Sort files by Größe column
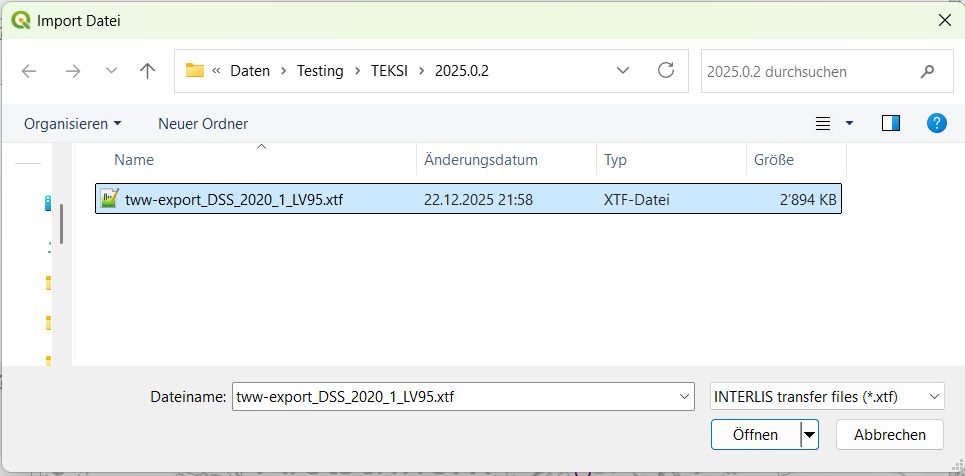 [x=774, y=160]
